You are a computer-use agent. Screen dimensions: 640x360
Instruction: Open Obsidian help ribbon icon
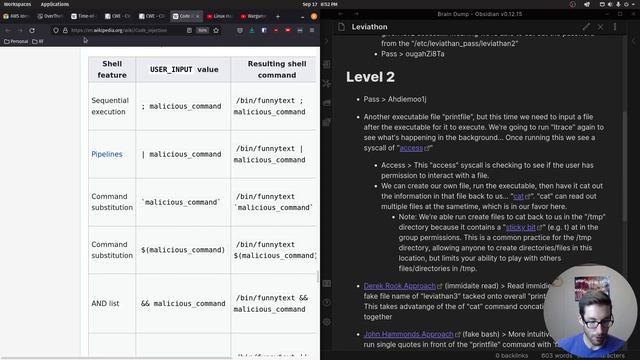pyautogui.click(x=327, y=302)
